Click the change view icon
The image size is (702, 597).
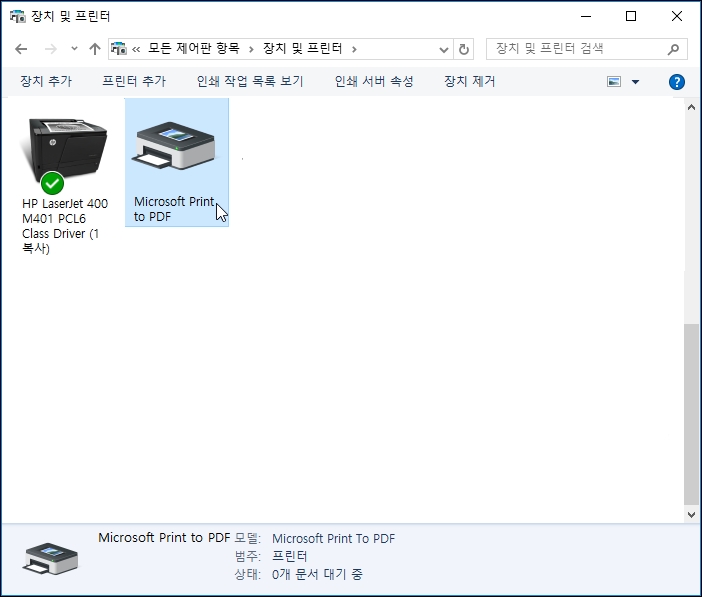(x=614, y=82)
